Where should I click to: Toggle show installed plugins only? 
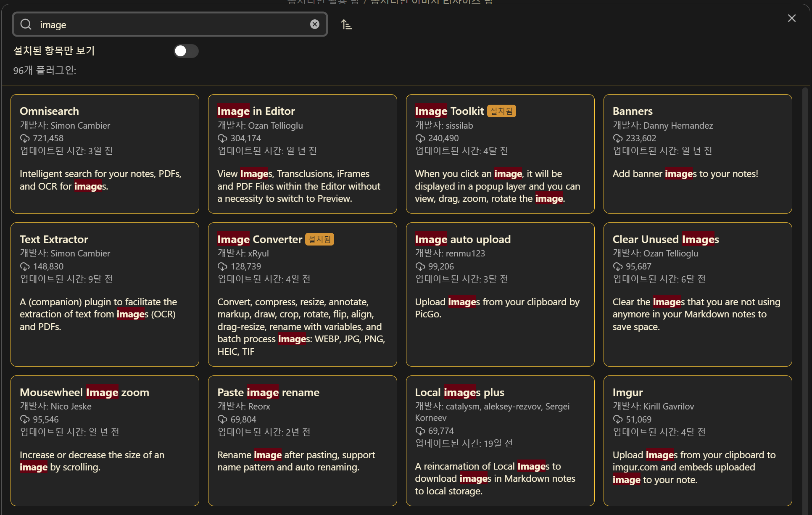[x=186, y=51]
